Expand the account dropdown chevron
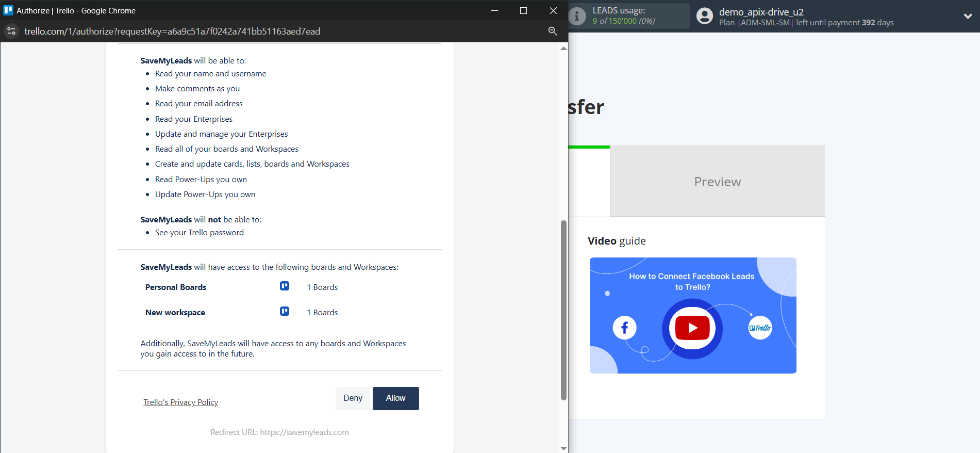Viewport: 980px width, 453px height. pyautogui.click(x=968, y=17)
